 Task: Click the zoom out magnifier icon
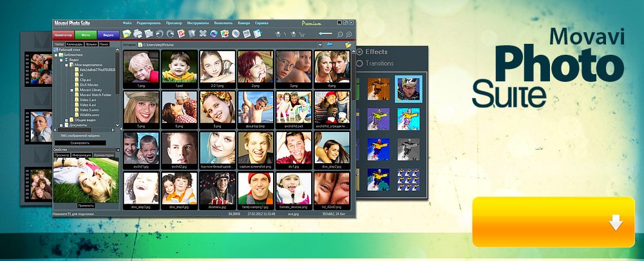pos(340,35)
